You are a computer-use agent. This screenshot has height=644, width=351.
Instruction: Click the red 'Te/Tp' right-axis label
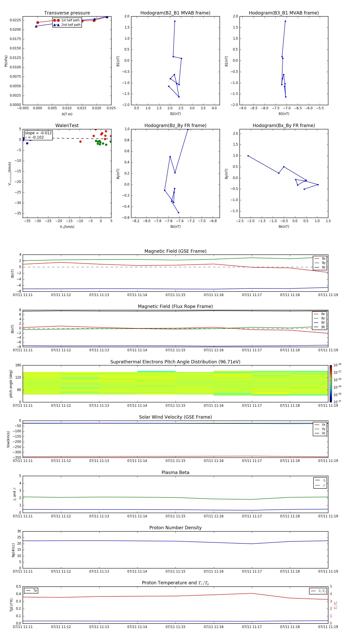(x=336, y=605)
